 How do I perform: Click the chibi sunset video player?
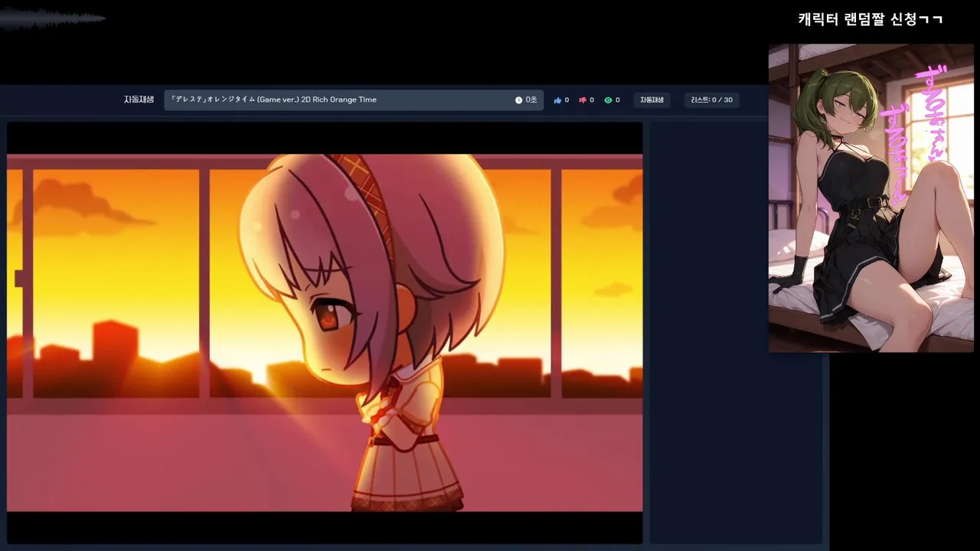(325, 333)
